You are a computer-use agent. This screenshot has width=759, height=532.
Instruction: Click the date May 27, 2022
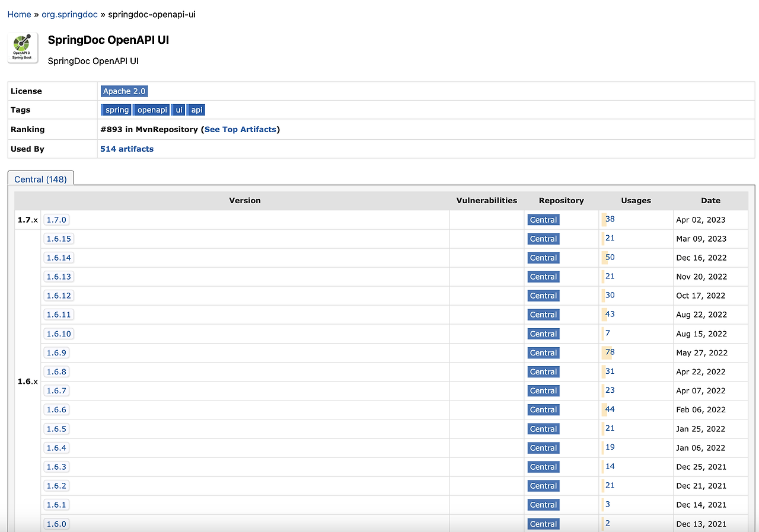702,352
